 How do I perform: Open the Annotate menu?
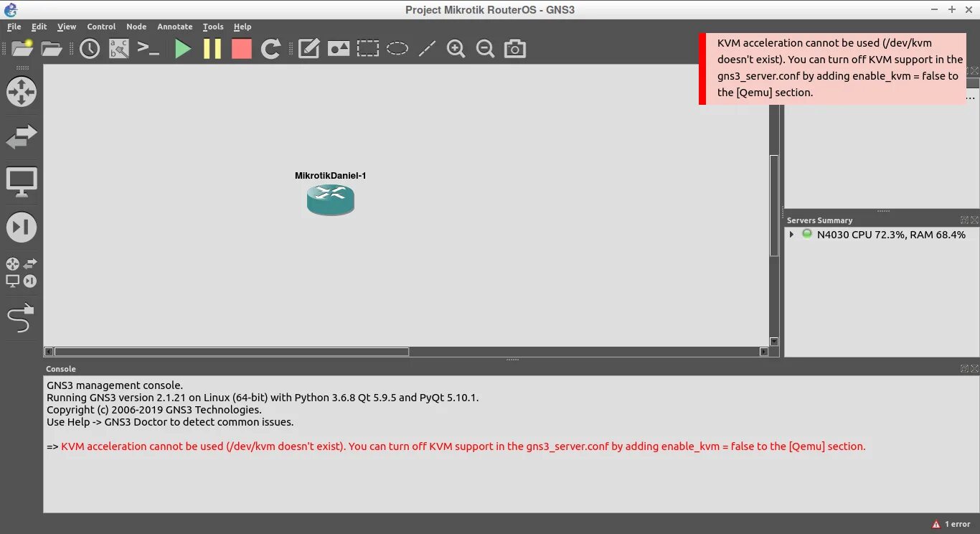pos(175,27)
